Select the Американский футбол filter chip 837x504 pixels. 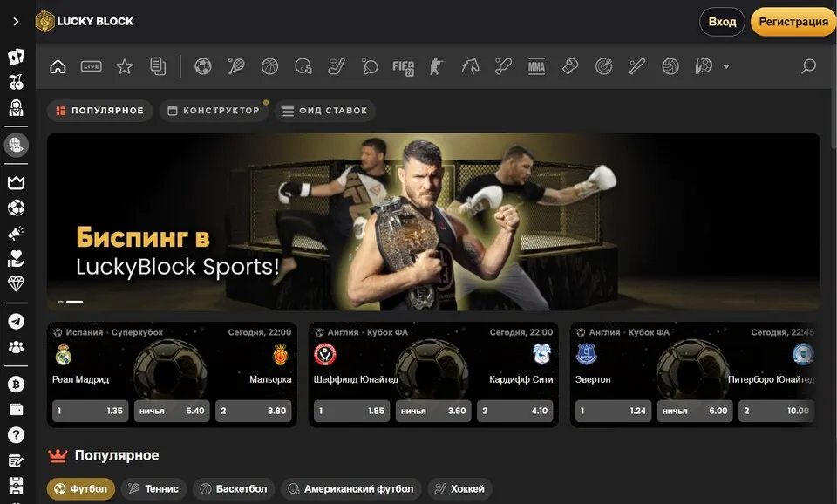pos(351,489)
